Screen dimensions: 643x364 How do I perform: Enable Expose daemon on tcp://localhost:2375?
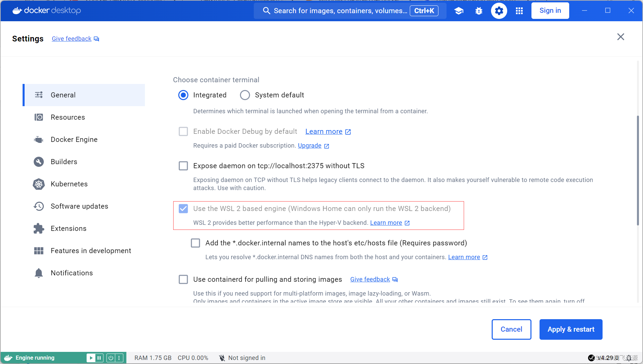click(183, 166)
